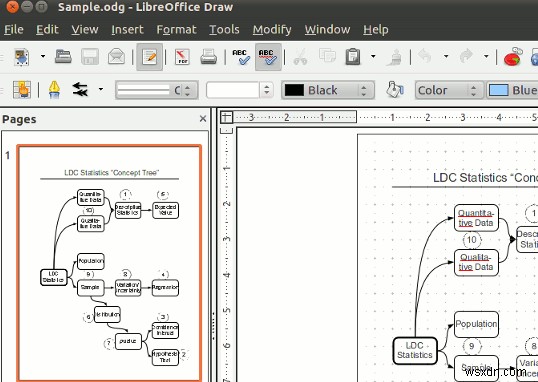Viewport: 538px width, 382px height.
Task: Click the Print icon
Action: click(x=209, y=57)
